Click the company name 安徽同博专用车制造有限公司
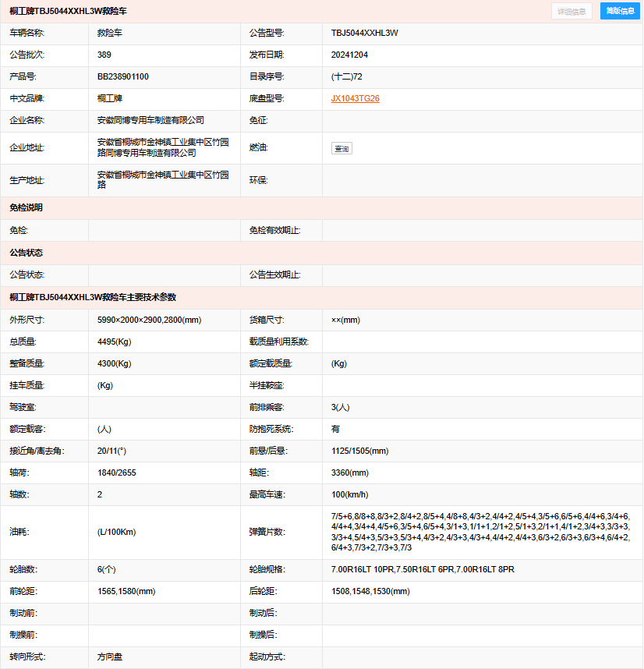This screenshot has height=669, width=644. [150, 121]
